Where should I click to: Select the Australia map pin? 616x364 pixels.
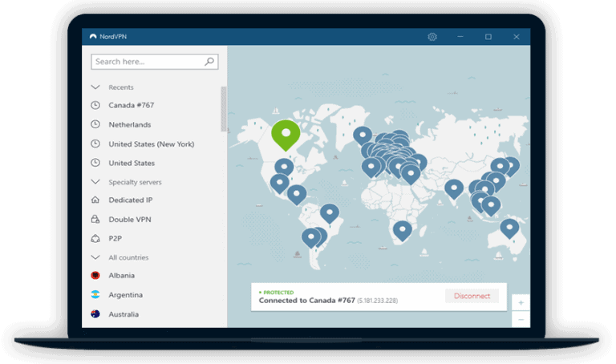(x=509, y=229)
